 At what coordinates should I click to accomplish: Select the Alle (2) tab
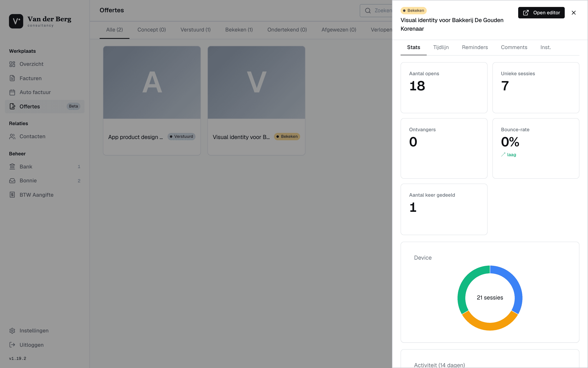click(115, 30)
